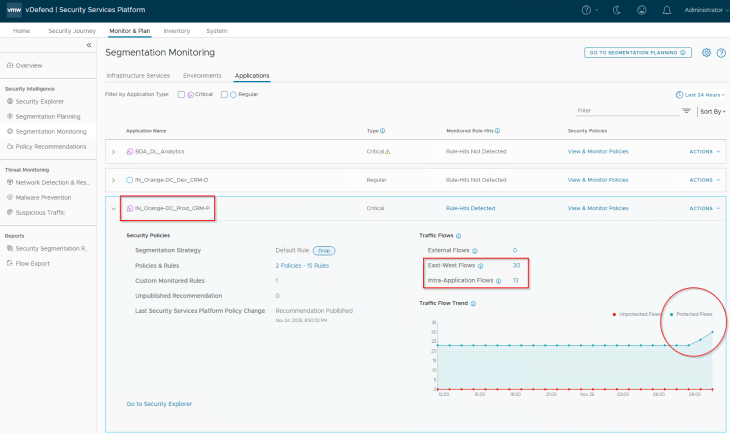The height and width of the screenshot is (434, 730).
Task: Open Segmentation Monitoring settings gear
Action: 706,52
